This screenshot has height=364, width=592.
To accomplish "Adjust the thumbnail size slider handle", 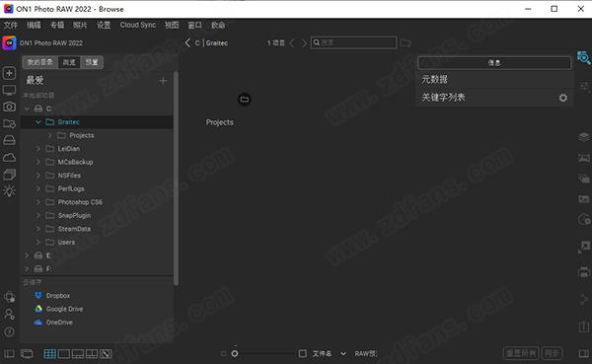I will [235, 354].
